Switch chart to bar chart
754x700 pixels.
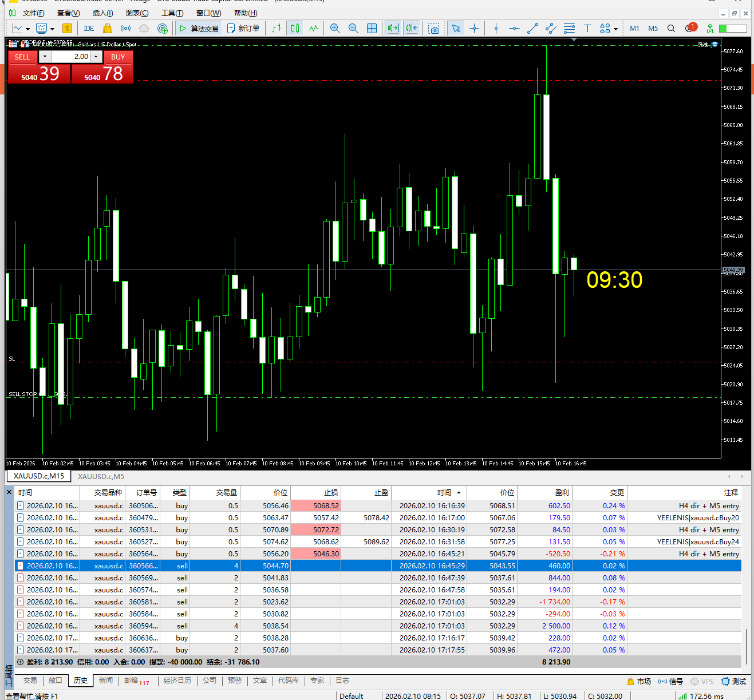[277, 28]
